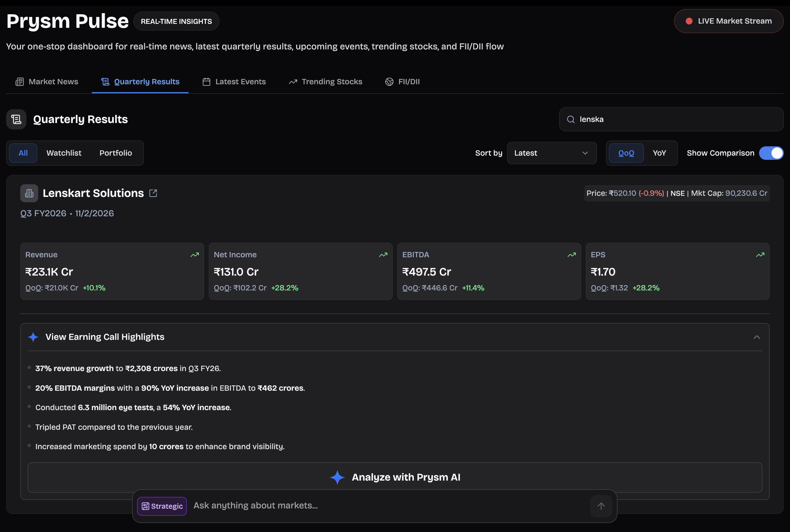Screen dimensions: 790x532
Task: Click the send arrow icon in chat
Action: 601,506
